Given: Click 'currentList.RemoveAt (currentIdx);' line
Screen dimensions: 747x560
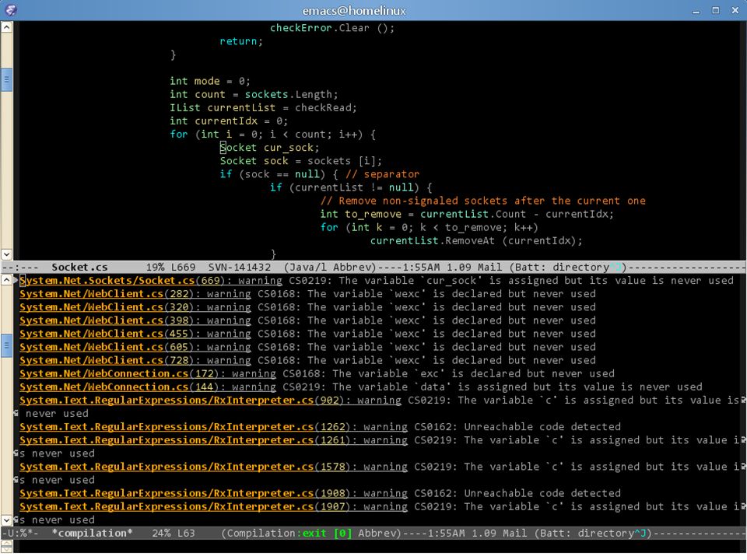Looking at the screenshot, I should (476, 241).
